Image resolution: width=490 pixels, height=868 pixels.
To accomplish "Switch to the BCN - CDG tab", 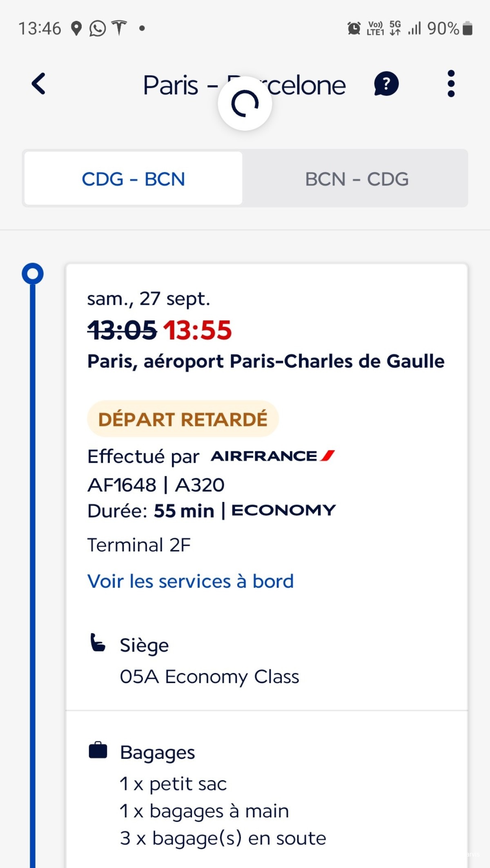I will (356, 179).
